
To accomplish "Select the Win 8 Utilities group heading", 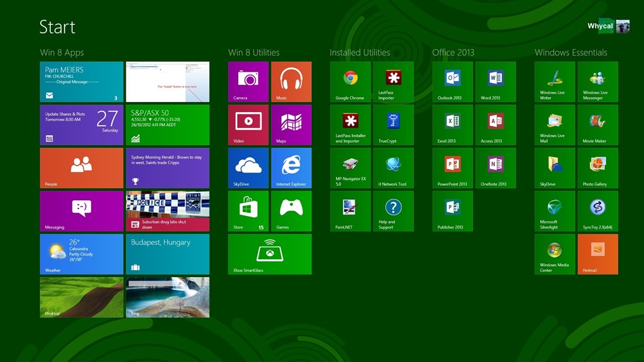I will [x=254, y=53].
